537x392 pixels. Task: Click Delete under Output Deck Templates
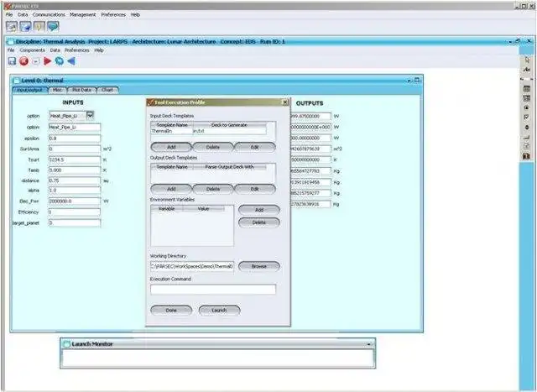tap(213, 189)
